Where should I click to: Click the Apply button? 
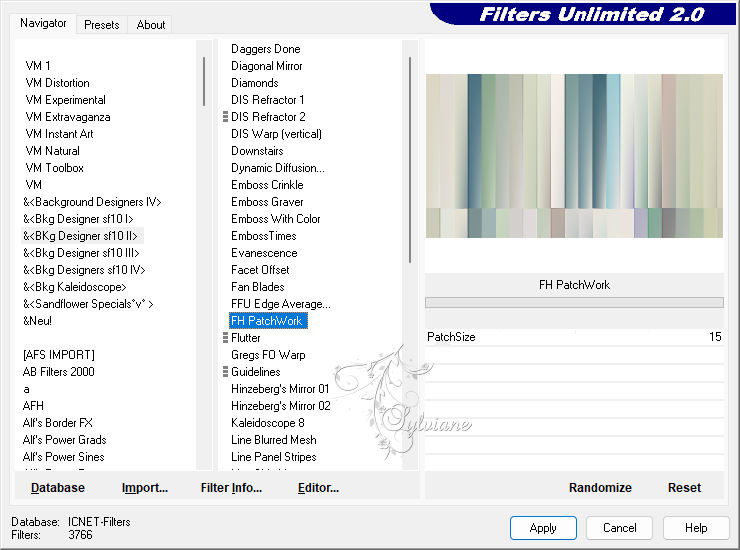pyautogui.click(x=543, y=528)
